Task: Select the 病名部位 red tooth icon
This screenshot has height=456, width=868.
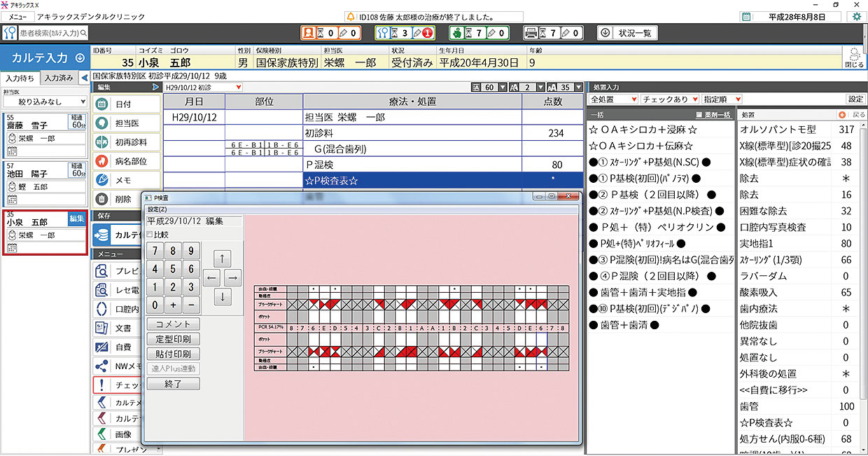Action: click(x=101, y=161)
